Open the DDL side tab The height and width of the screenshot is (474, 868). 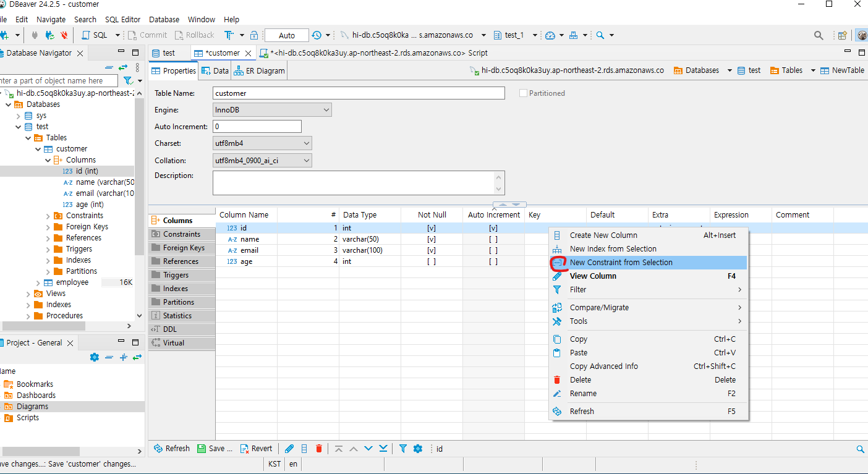(x=182, y=329)
